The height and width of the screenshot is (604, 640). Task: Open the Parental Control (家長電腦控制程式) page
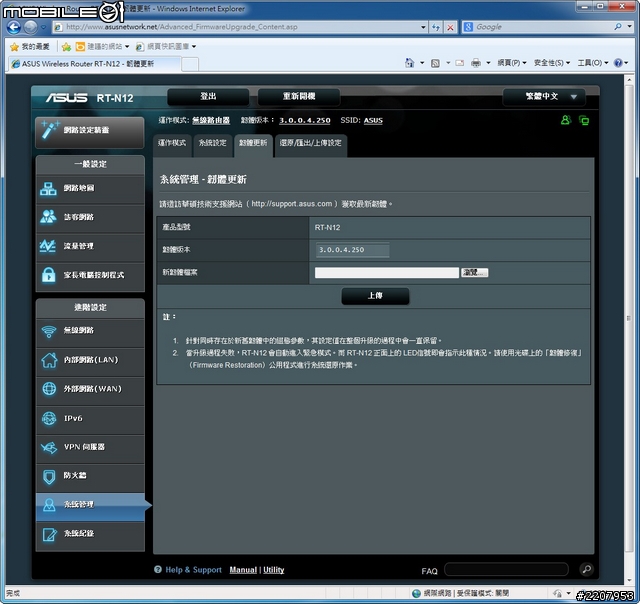(x=90, y=275)
